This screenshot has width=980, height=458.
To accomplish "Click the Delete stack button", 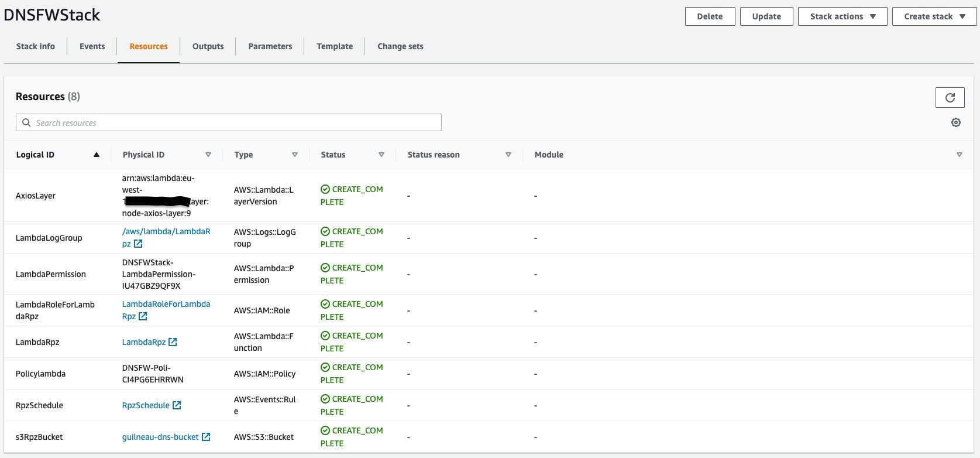I will (x=710, y=16).
